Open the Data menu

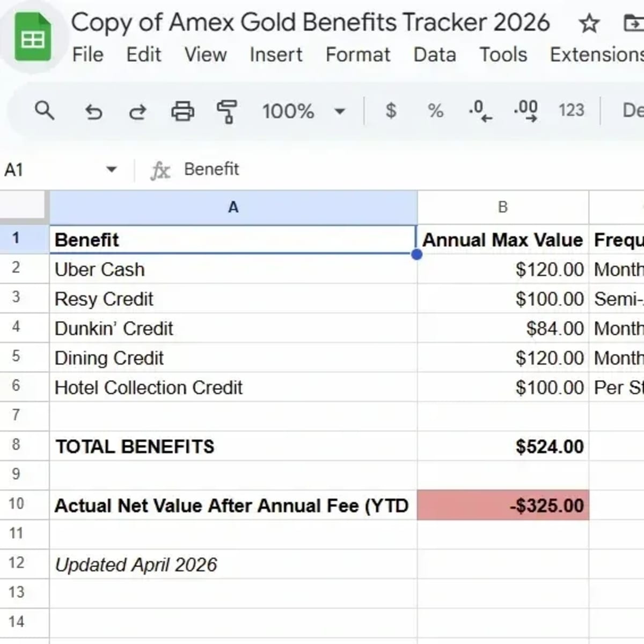pos(435,55)
